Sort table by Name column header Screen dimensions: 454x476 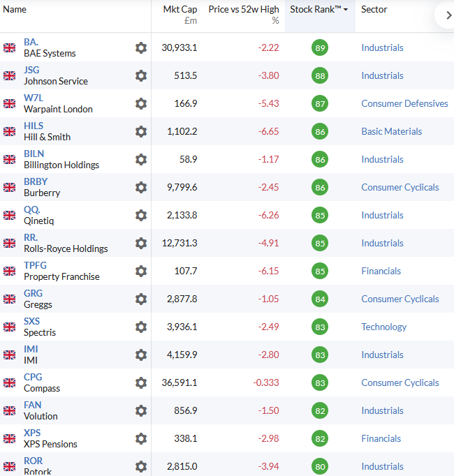[15, 9]
